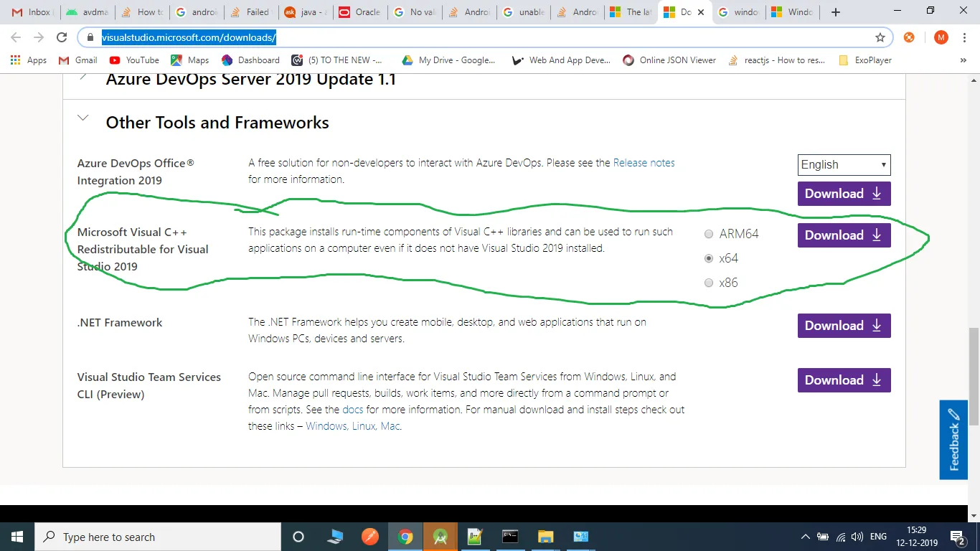This screenshot has width=980, height=551.
Task: Click the '.NET Framework' product title
Action: tap(120, 323)
